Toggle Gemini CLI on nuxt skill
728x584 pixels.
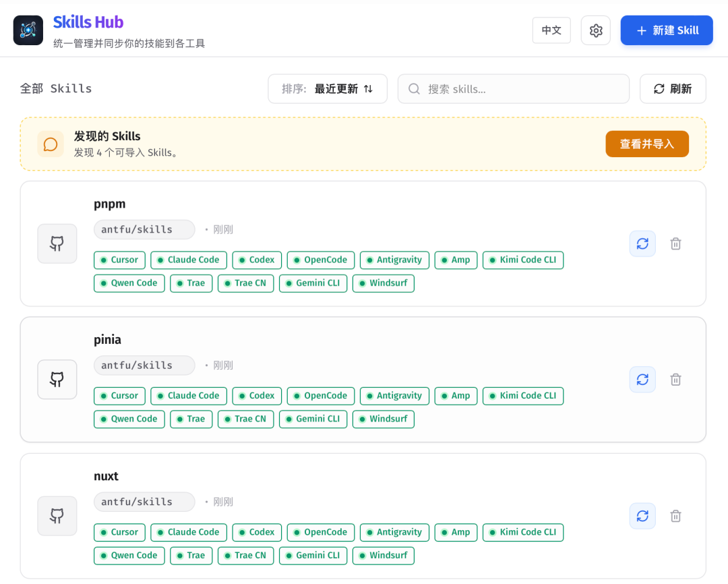tap(313, 556)
